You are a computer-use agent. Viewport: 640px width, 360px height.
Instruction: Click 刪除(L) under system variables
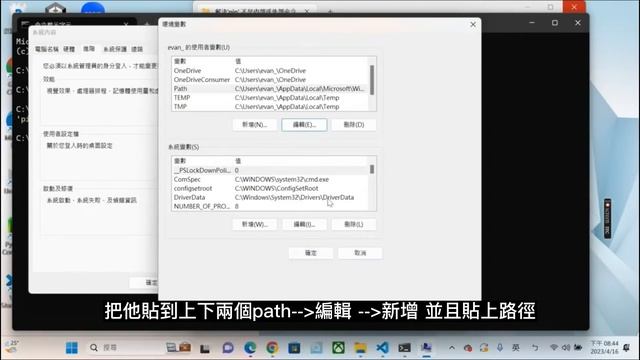point(354,224)
